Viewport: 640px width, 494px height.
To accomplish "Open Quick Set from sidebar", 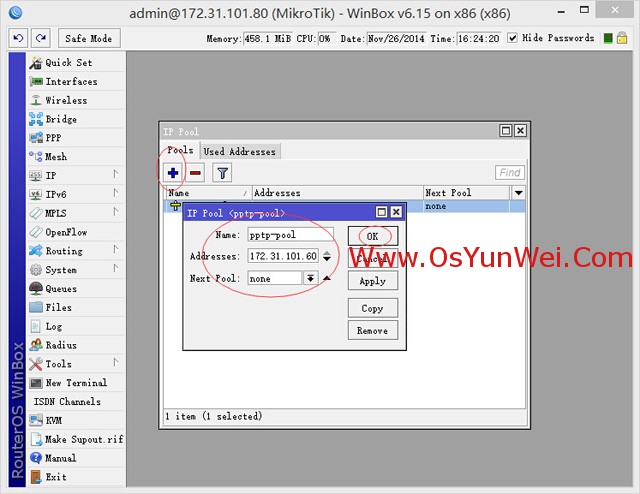I will [x=76, y=62].
